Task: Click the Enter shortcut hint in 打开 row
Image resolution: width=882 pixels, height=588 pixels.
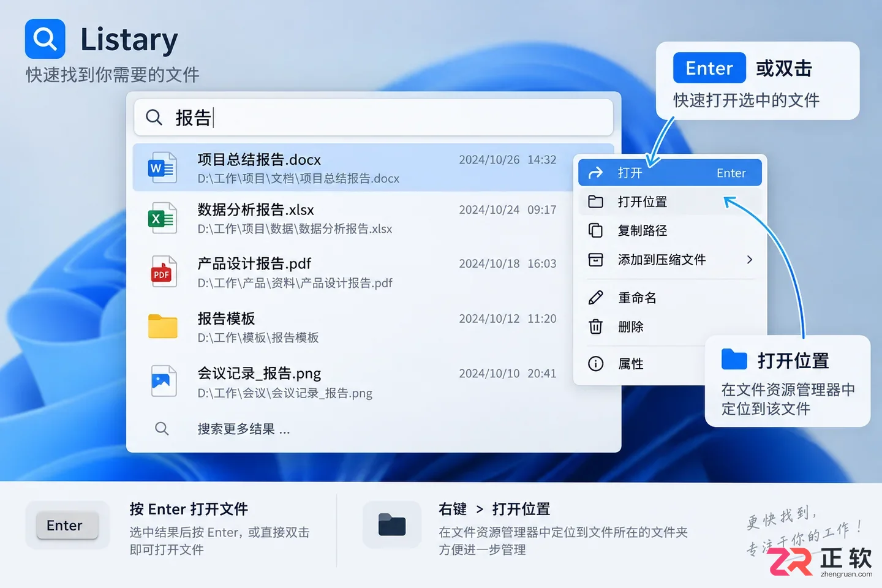Action: pos(731,173)
